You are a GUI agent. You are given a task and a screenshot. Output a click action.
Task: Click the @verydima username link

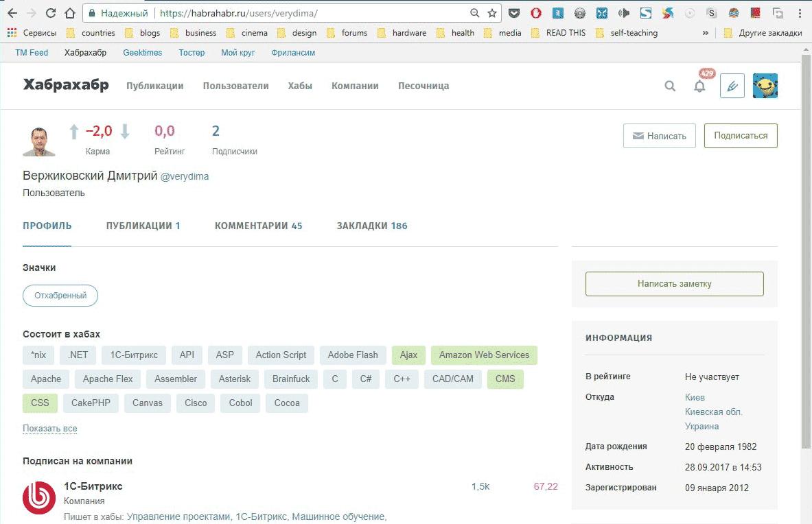click(185, 176)
